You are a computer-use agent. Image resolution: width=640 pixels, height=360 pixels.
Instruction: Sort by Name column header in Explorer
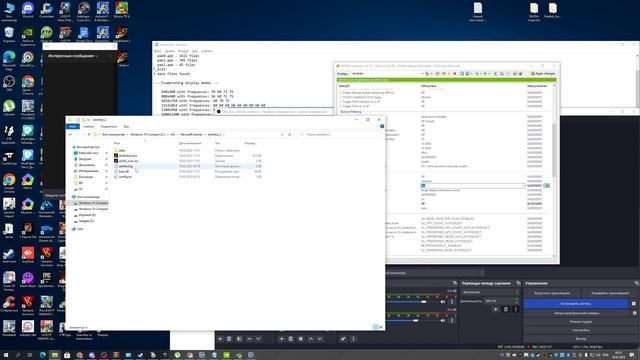117,143
